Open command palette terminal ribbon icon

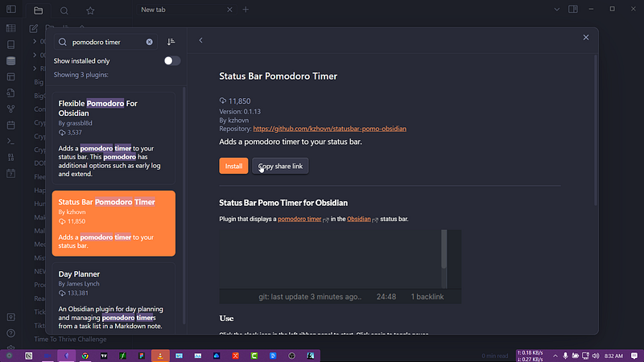click(11, 142)
